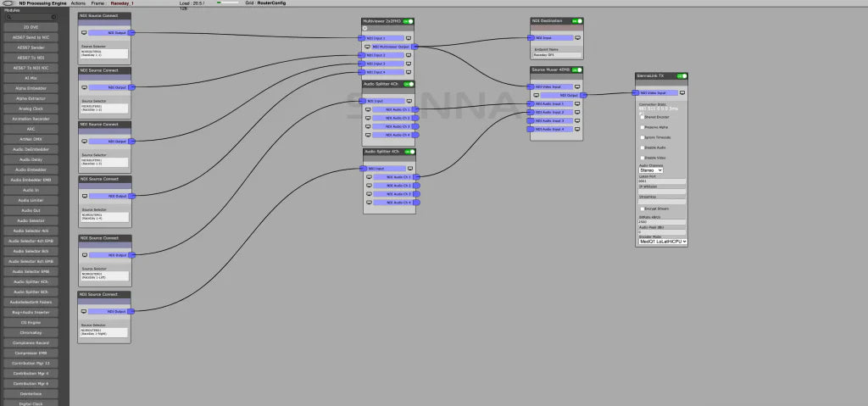Click ND Processing Engine title in top bar
The height and width of the screenshot is (406, 868).
(43, 3)
